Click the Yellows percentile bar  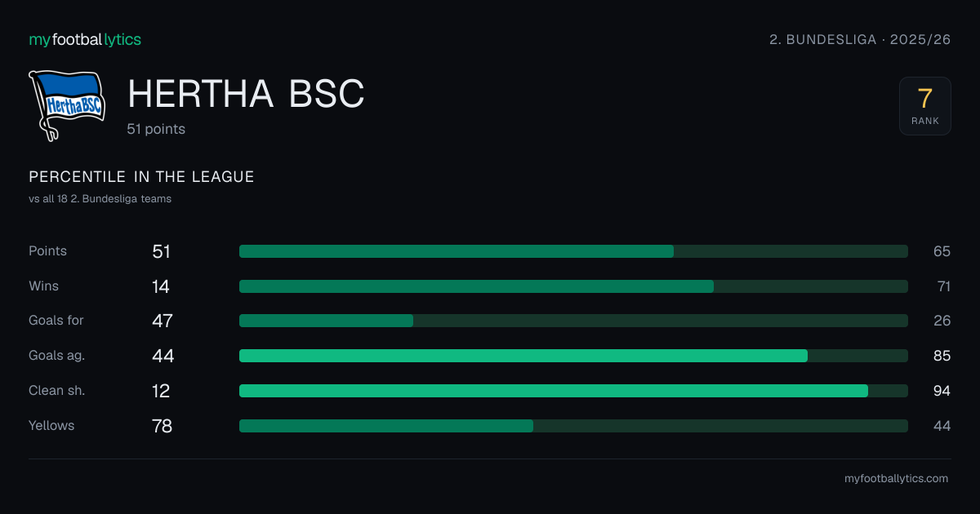(x=573, y=426)
